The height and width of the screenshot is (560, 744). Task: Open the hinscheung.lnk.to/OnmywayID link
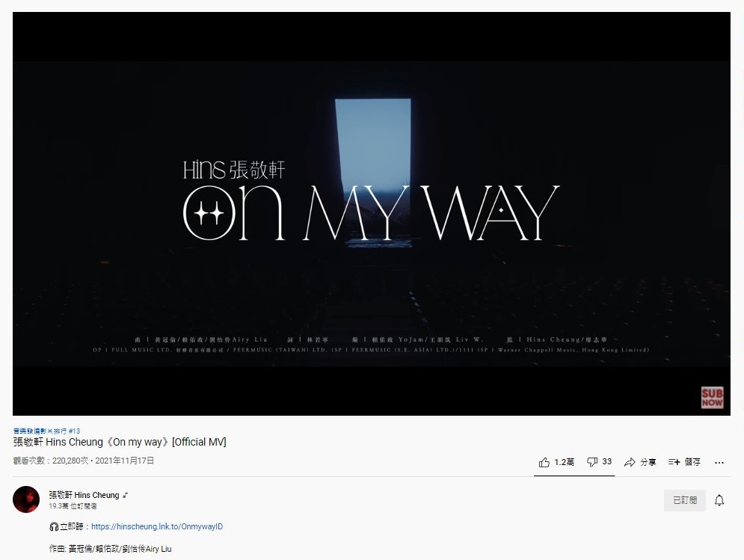pos(157,526)
